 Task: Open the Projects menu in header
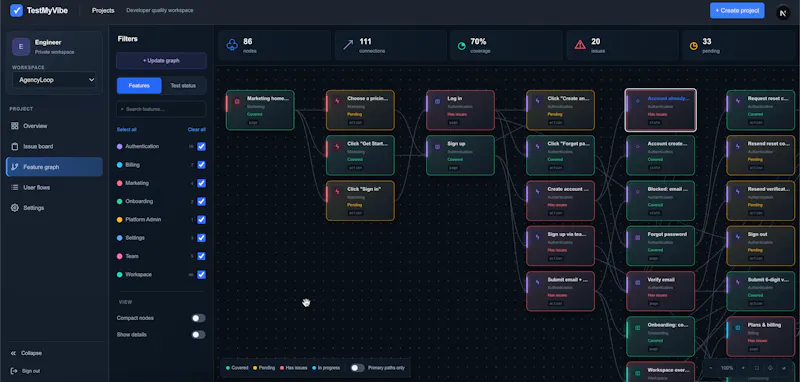[x=103, y=10]
